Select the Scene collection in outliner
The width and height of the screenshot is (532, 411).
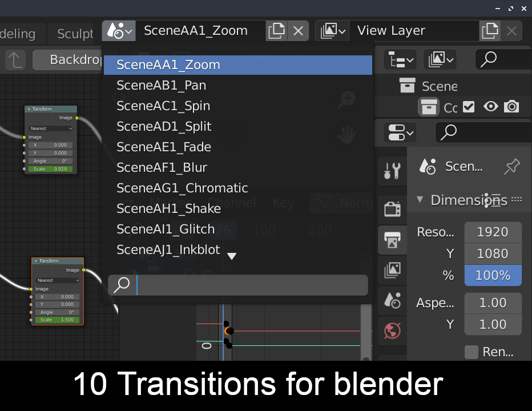[x=440, y=86]
